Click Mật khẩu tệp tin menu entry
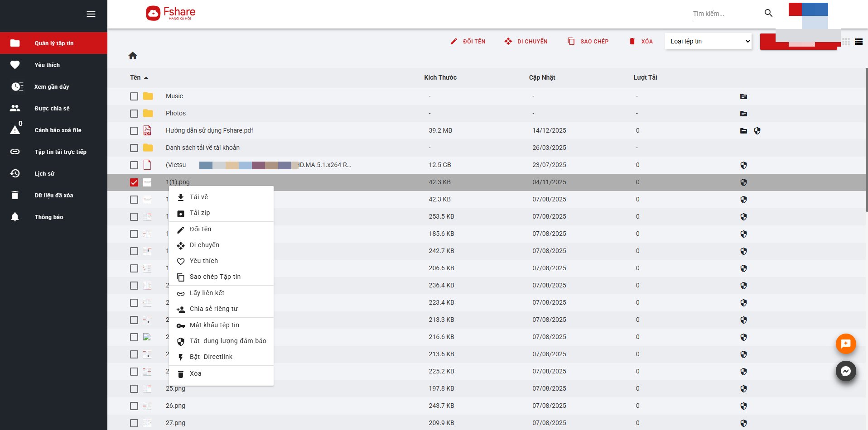 click(x=214, y=325)
